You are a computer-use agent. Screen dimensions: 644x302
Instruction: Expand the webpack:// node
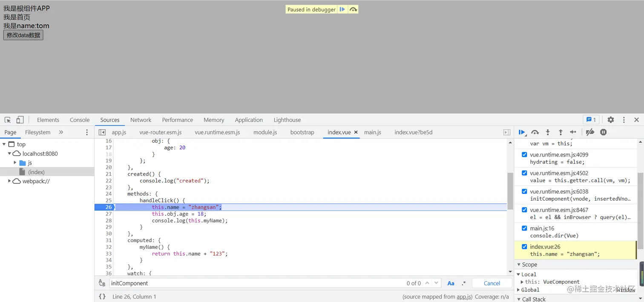[9, 181]
